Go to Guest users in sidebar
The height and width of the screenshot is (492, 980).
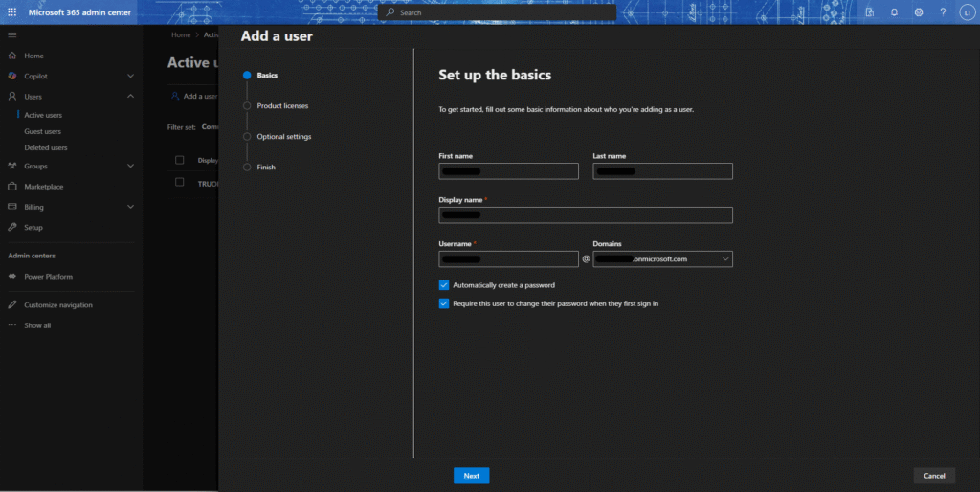42,131
